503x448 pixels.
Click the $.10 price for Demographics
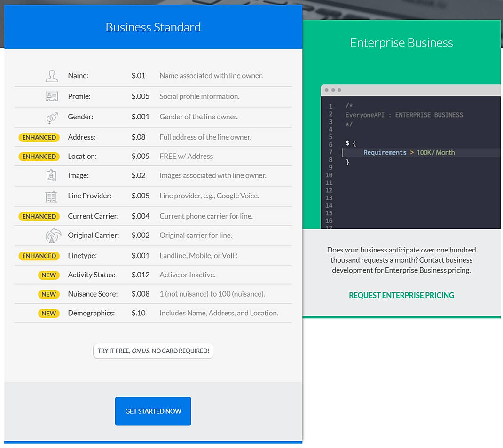[138, 313]
